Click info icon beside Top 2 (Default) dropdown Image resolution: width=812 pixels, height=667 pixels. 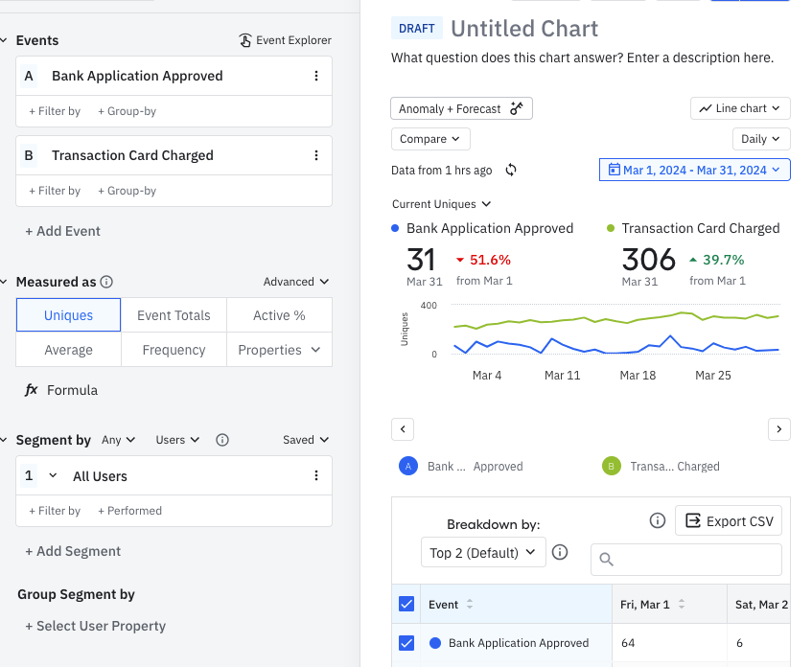pos(560,552)
